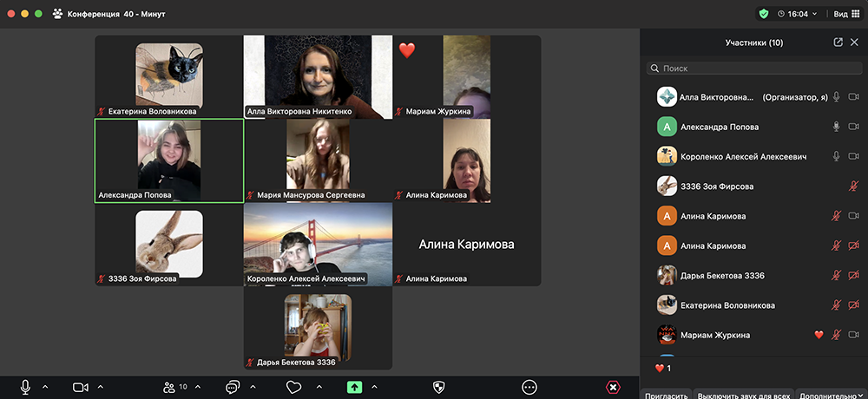Viewport: 868px width, 399px height.
Task: Open the three-dots More menu in toolbar
Action: (529, 387)
